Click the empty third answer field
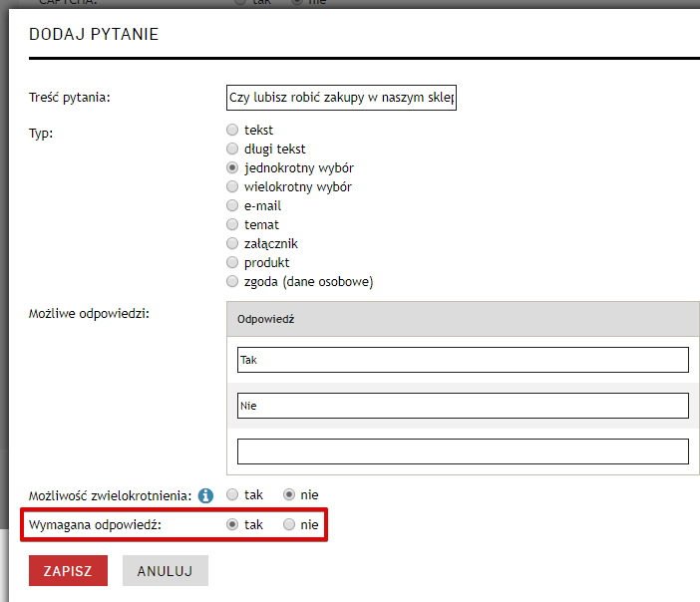Image resolution: width=700 pixels, height=602 pixels. click(x=463, y=451)
